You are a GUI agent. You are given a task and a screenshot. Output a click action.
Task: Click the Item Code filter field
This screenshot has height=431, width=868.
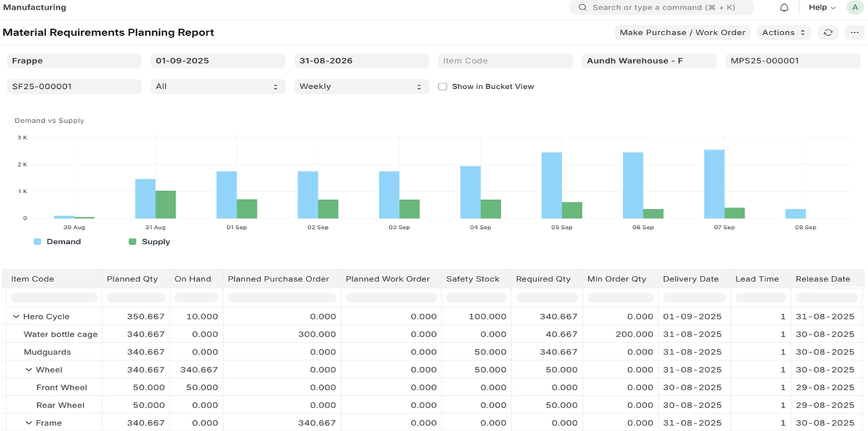coord(505,61)
